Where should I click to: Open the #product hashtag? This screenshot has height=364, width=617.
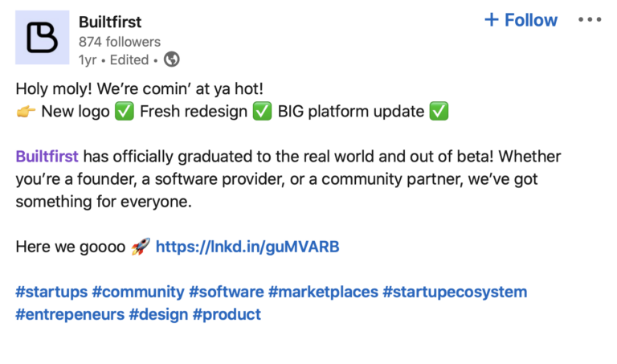tap(227, 314)
